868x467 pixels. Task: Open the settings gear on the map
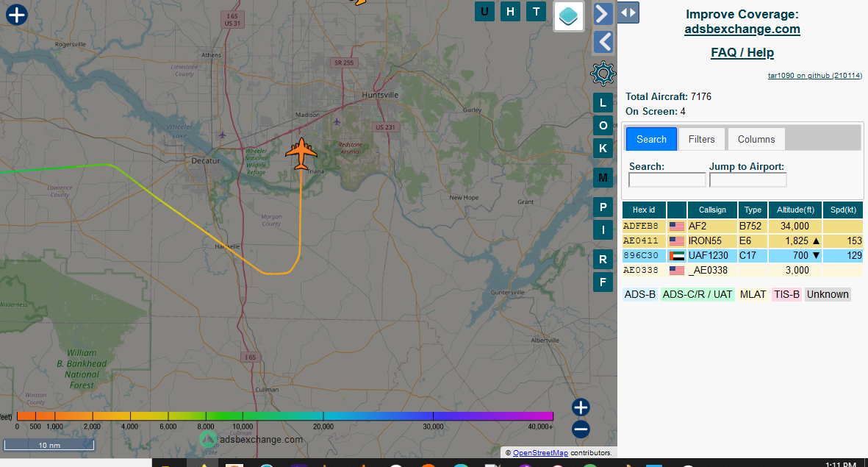(x=603, y=73)
